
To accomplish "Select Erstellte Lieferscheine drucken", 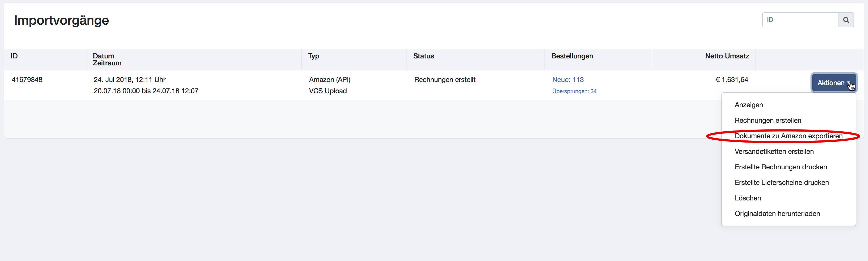I will coord(782,183).
